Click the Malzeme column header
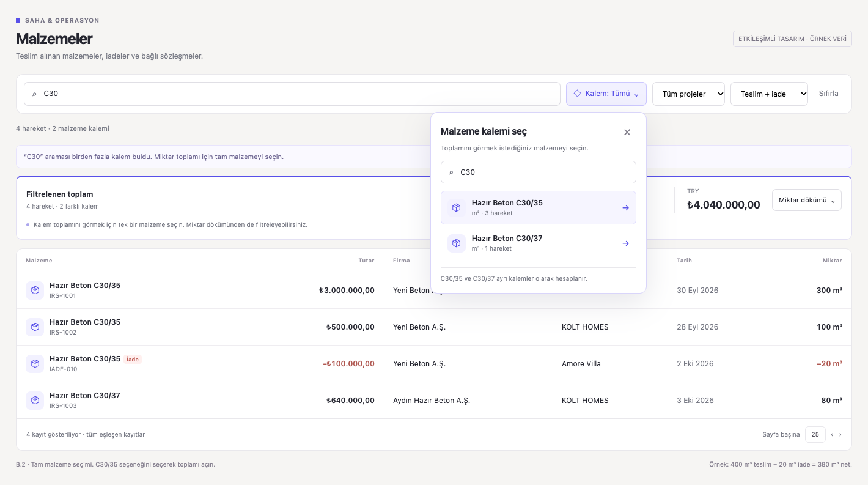The image size is (868, 485). [39, 261]
